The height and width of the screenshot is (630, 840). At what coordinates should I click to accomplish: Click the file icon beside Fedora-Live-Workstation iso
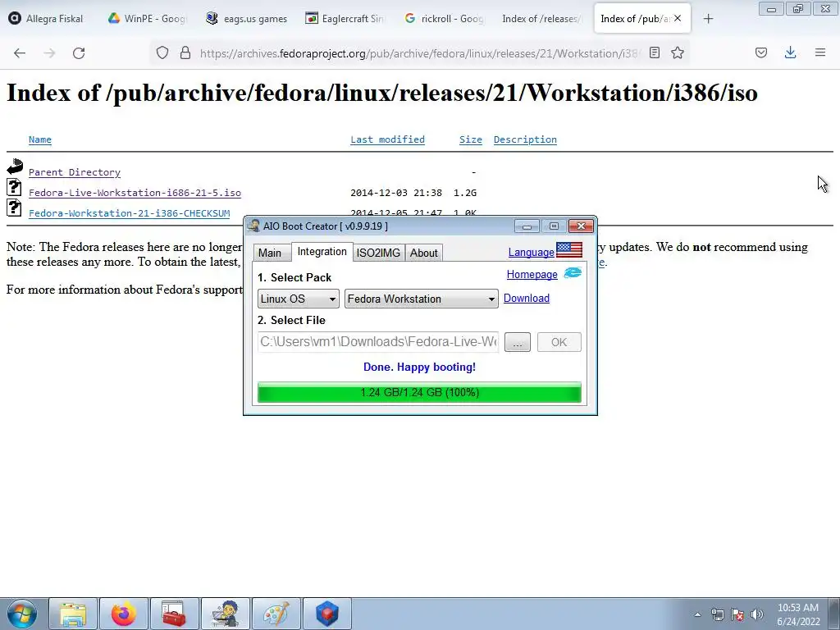(14, 187)
